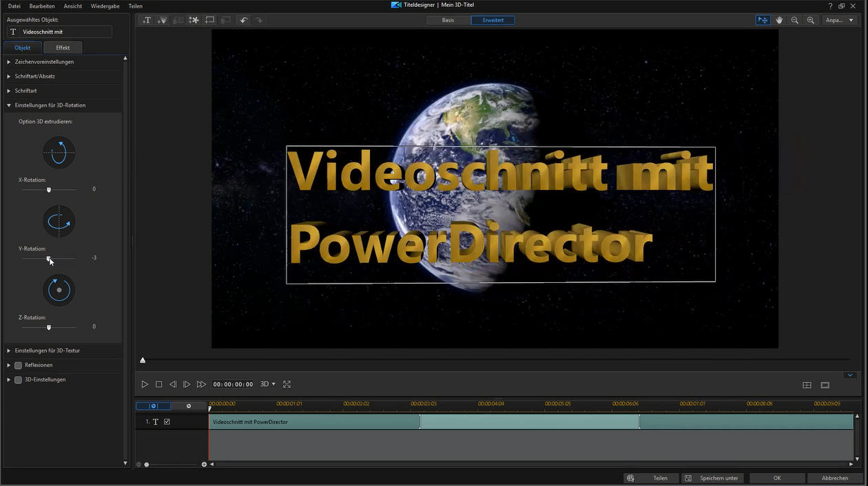Activate the hand pan tool
868x486 pixels.
tap(779, 20)
